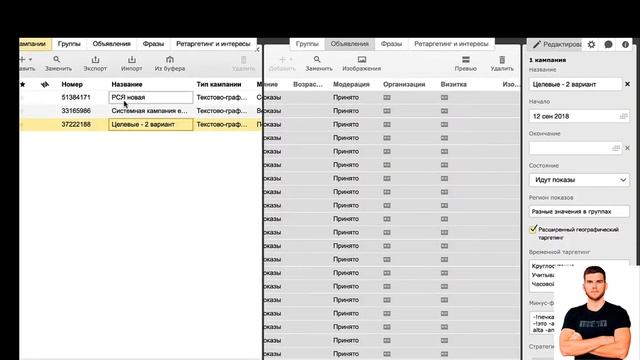640x360 pixels.
Task: Select campaign row number 33165986
Action: pos(76,111)
